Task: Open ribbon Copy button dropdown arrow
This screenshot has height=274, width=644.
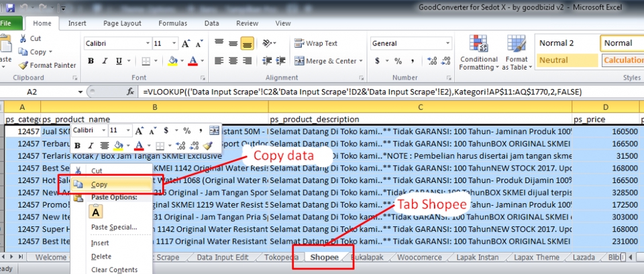Action: pyautogui.click(x=50, y=52)
